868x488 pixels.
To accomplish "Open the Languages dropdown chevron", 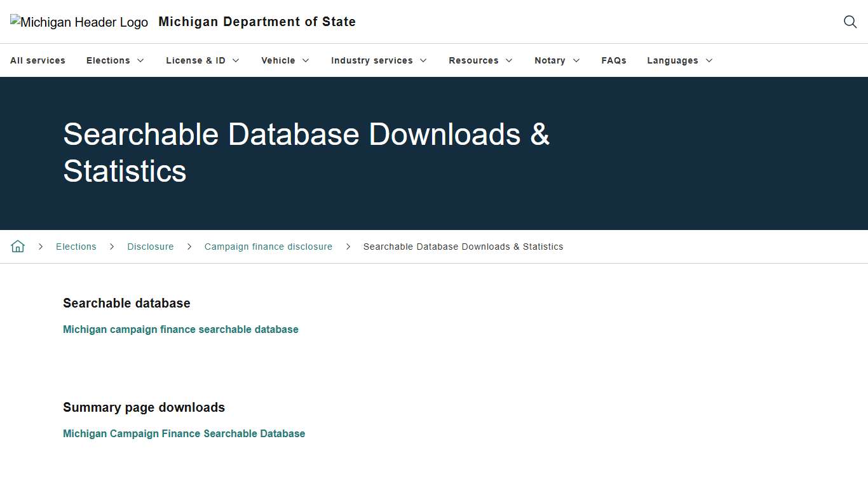I will 709,60.
